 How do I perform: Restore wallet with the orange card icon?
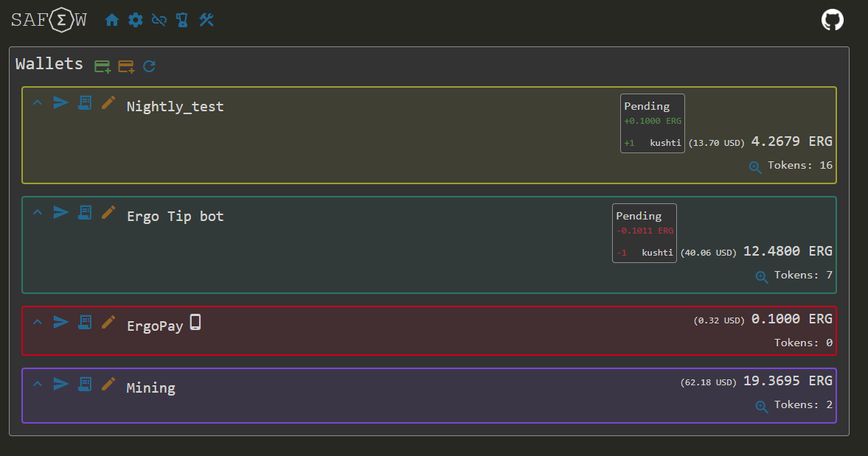click(x=126, y=67)
